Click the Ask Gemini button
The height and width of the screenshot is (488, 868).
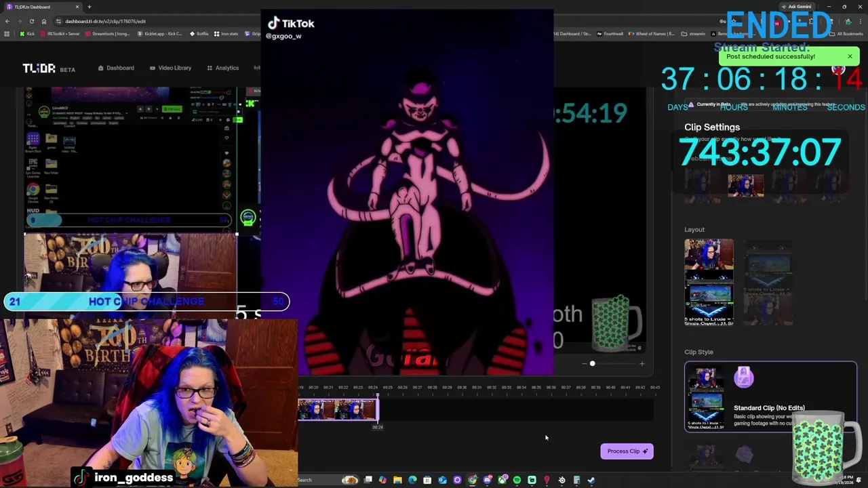pyautogui.click(x=795, y=7)
